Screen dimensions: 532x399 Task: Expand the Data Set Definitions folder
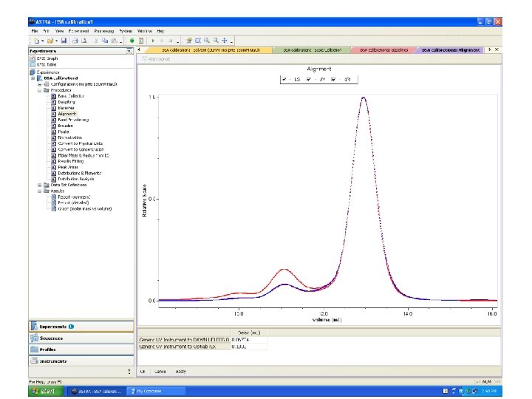pyautogui.click(x=39, y=185)
